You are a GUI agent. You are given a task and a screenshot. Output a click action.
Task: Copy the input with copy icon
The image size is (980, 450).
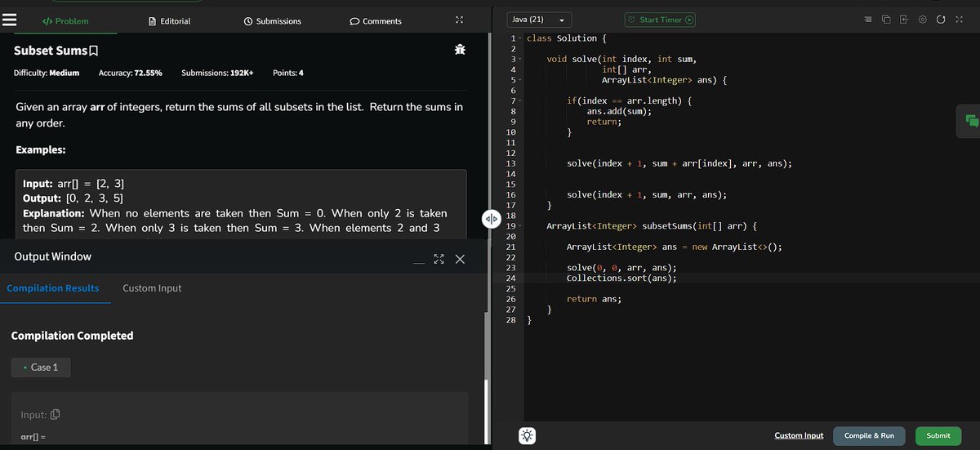[56, 414]
